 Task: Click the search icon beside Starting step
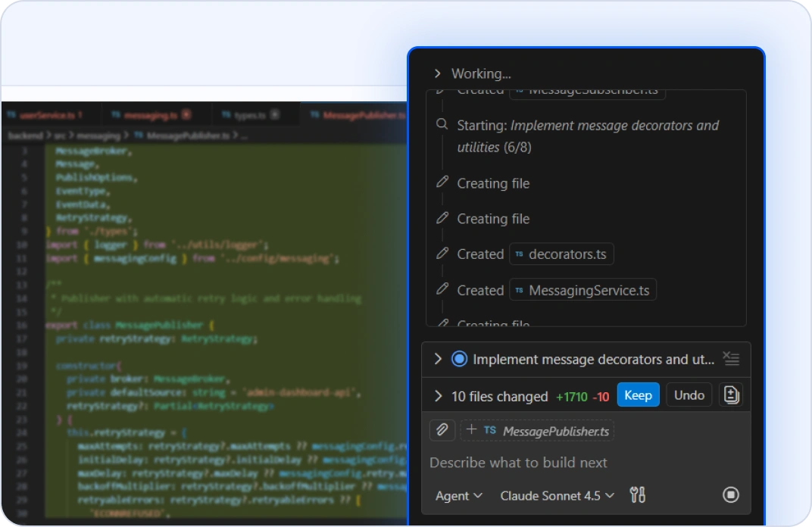(442, 125)
